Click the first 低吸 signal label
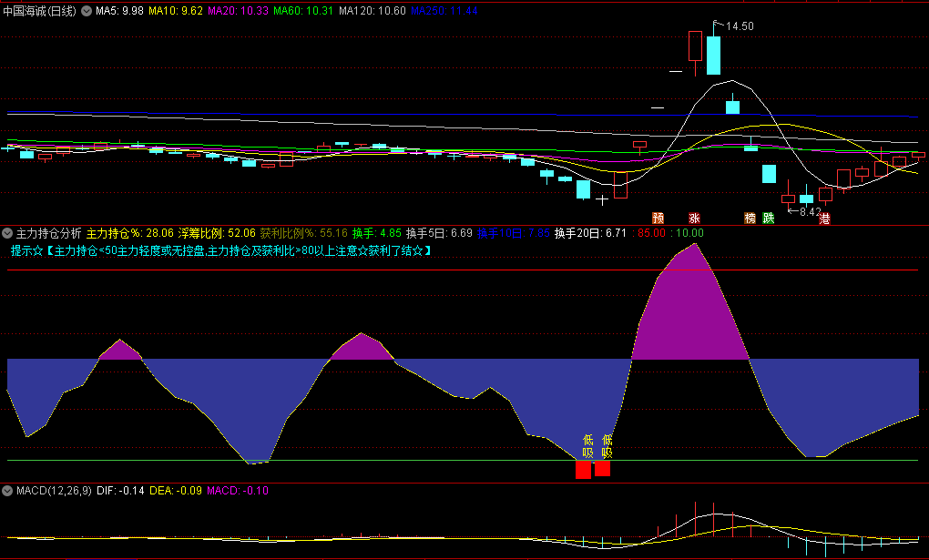 [587, 446]
